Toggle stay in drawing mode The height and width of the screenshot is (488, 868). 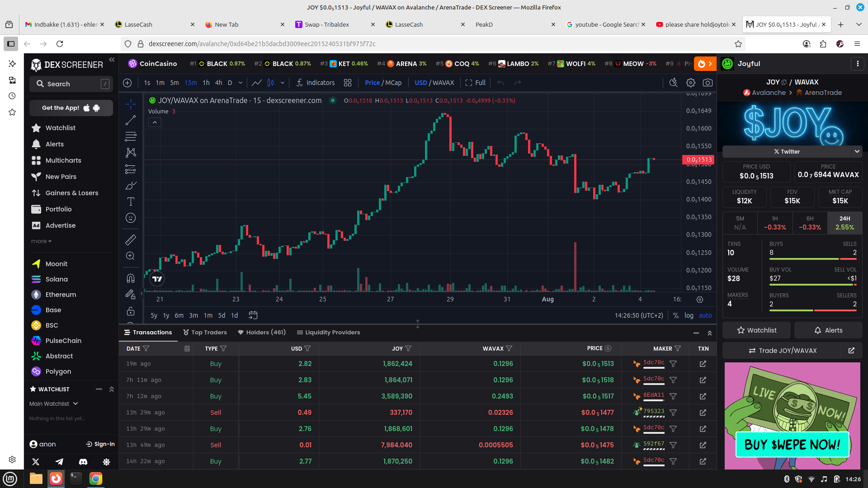(131, 295)
